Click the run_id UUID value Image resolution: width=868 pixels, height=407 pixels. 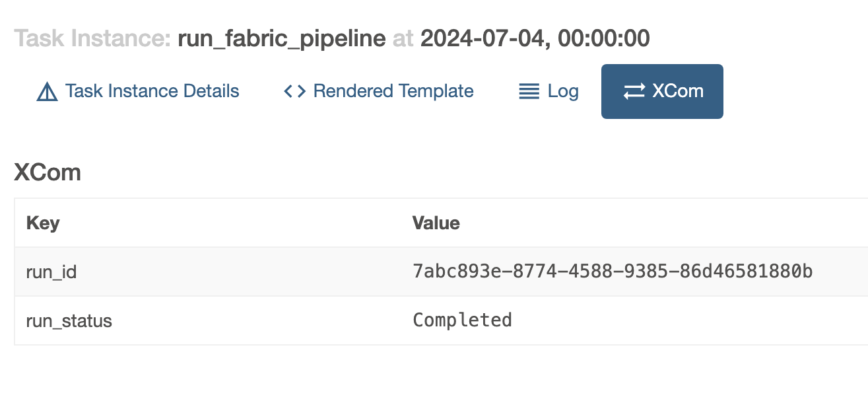click(x=612, y=272)
